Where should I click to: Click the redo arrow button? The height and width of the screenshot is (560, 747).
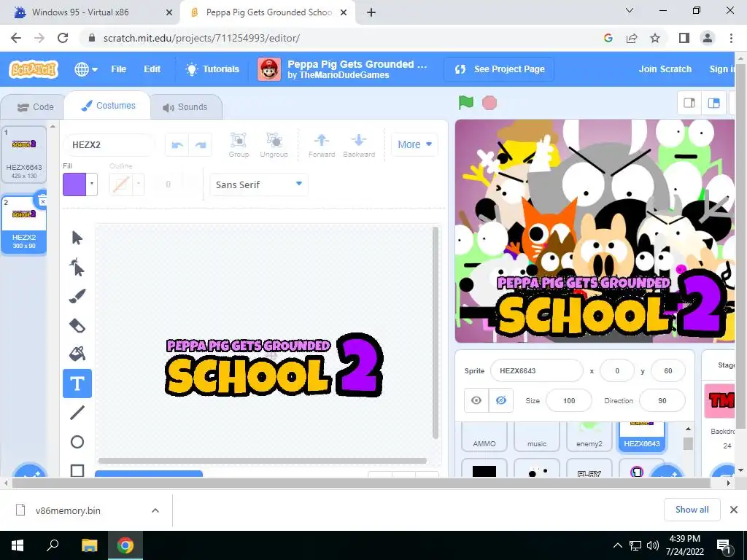[201, 145]
